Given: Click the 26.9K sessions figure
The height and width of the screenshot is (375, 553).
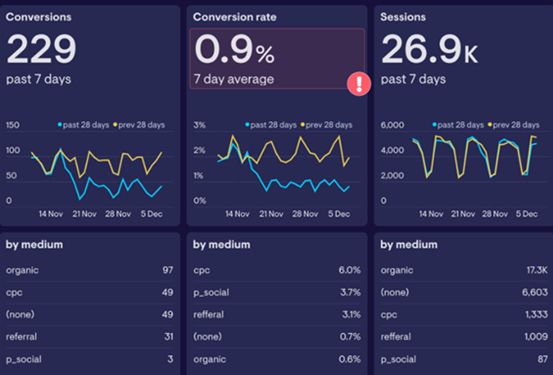Looking at the screenshot, I should [429, 49].
